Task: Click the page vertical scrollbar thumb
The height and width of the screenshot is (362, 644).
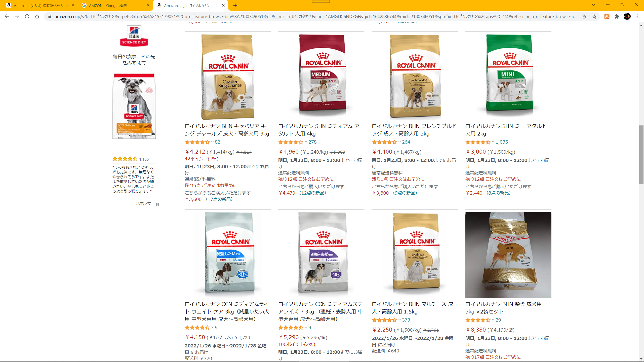Action: pyautogui.click(x=641, y=155)
